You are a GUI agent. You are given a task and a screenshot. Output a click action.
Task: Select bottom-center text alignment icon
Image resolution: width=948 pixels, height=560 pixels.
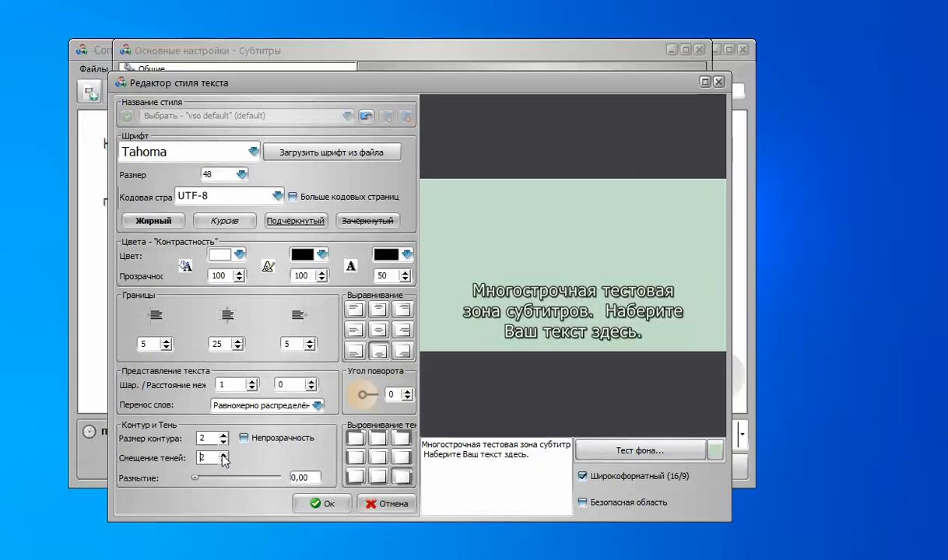coord(378,351)
